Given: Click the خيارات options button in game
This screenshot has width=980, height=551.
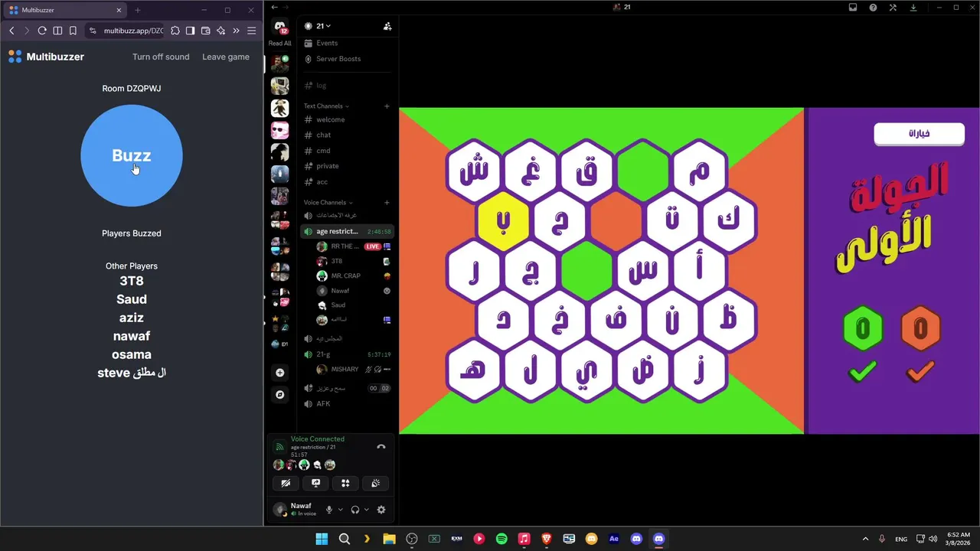Looking at the screenshot, I should 920,134.
